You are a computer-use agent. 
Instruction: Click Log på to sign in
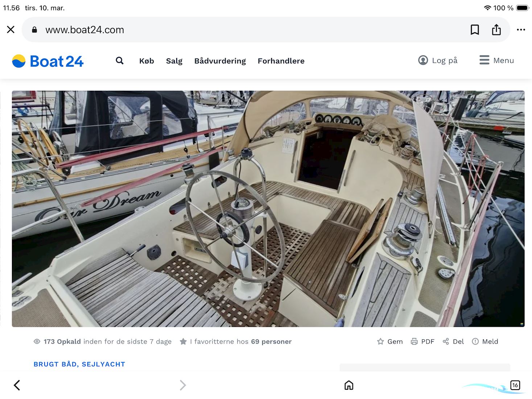tap(438, 60)
